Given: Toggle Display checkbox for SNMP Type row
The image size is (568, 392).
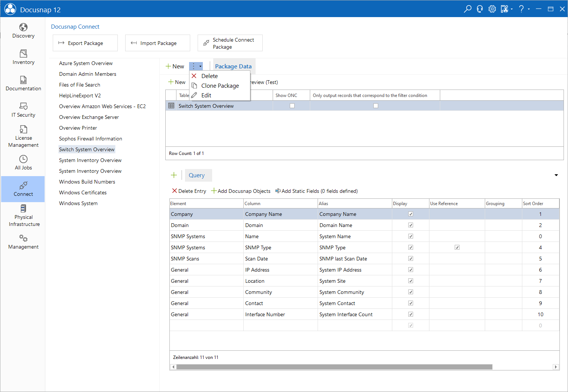Looking at the screenshot, I should point(410,247).
